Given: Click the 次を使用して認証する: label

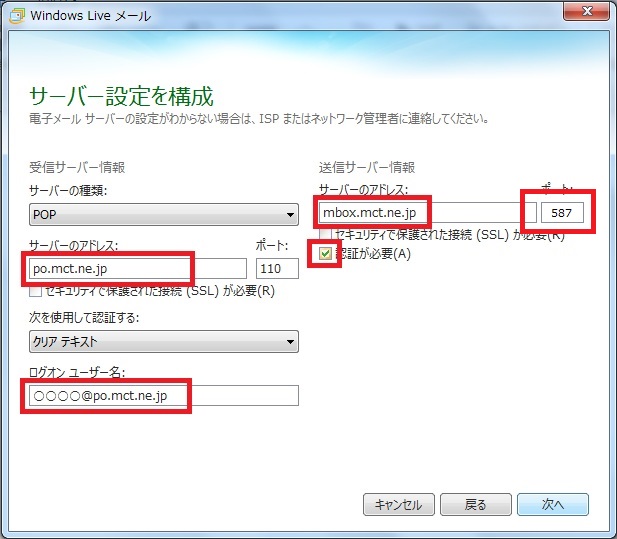Looking at the screenshot, I should [x=84, y=317].
